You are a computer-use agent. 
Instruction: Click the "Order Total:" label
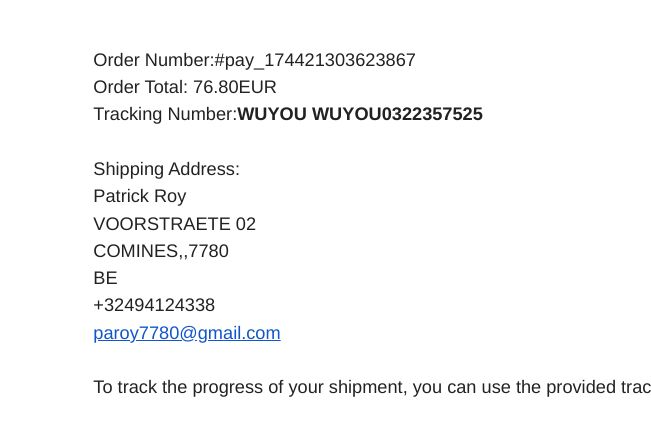[x=141, y=87]
